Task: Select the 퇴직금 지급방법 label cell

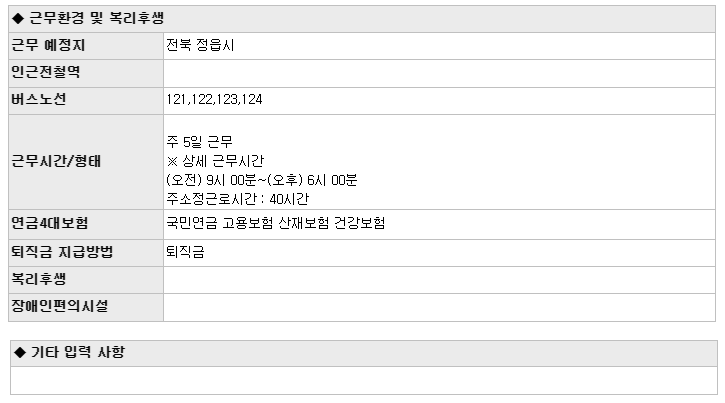Action: pos(86,253)
